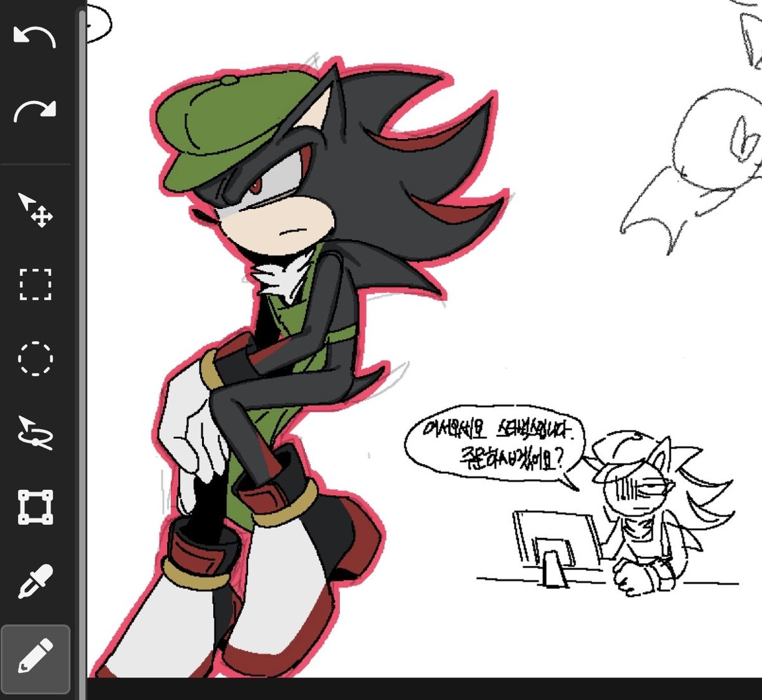
Task: Choose the elliptical selection tool
Action: click(x=35, y=358)
